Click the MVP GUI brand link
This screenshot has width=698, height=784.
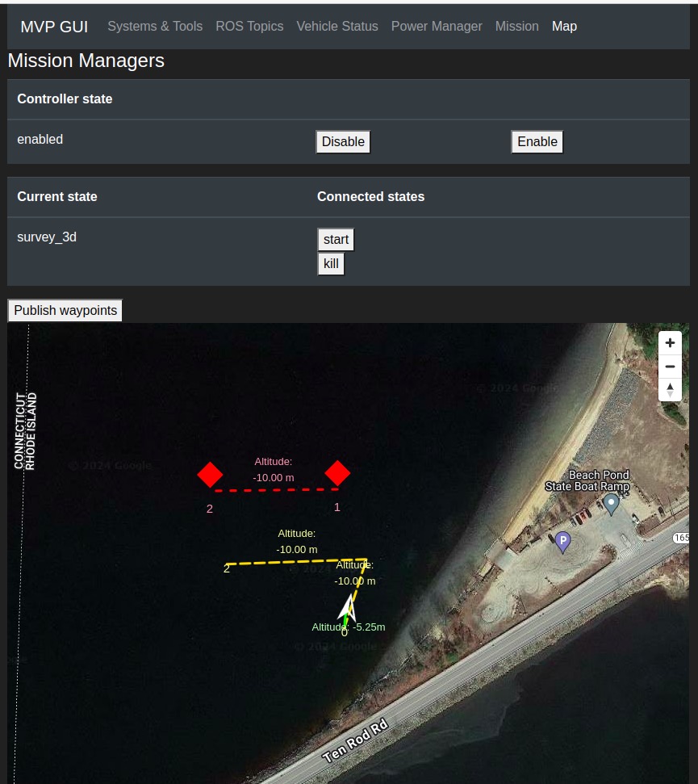tap(54, 27)
